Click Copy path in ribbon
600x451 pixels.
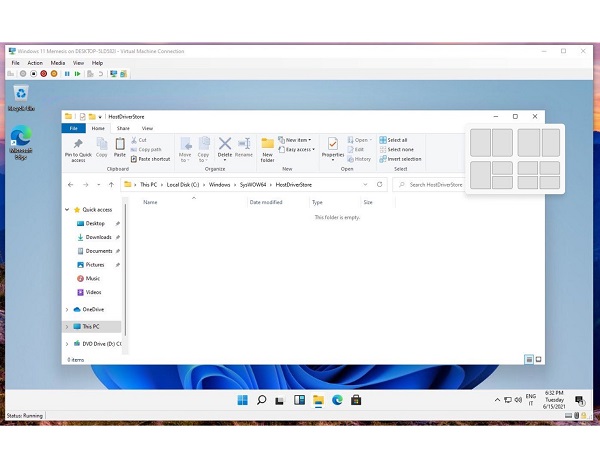146,150
